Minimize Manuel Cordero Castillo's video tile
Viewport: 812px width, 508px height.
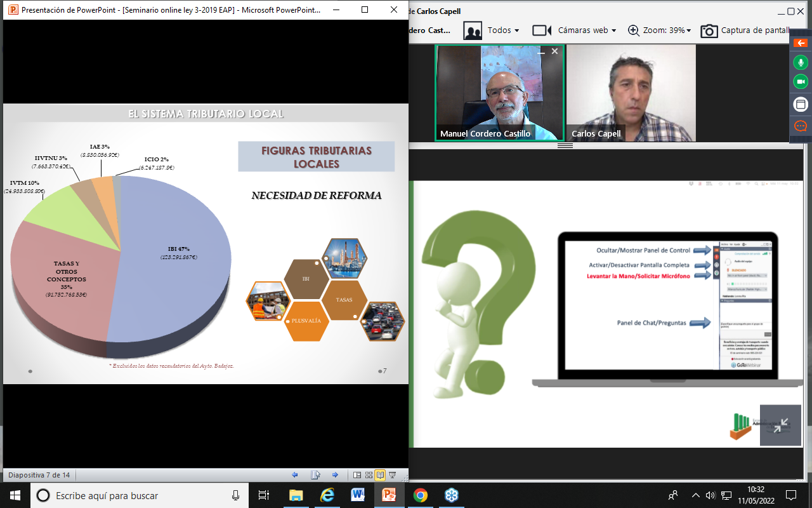point(541,52)
